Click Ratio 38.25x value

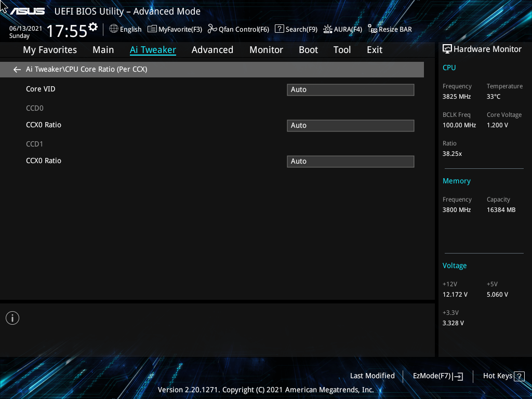(452, 154)
